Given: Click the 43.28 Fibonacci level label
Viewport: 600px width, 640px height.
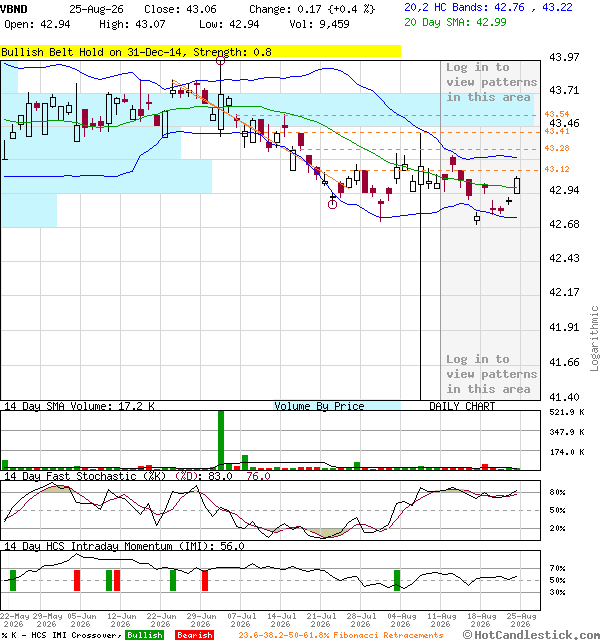Looking at the screenshot, I should click(x=557, y=148).
